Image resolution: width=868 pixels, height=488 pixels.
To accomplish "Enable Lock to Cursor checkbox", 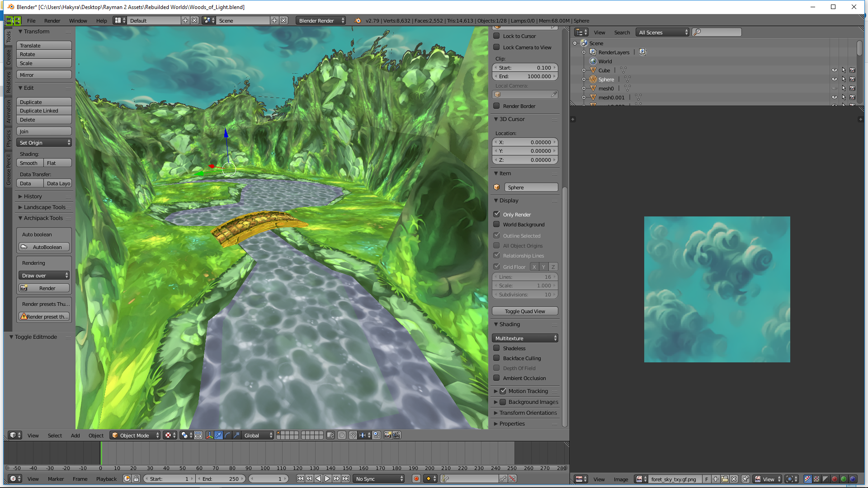I will [x=496, y=36].
